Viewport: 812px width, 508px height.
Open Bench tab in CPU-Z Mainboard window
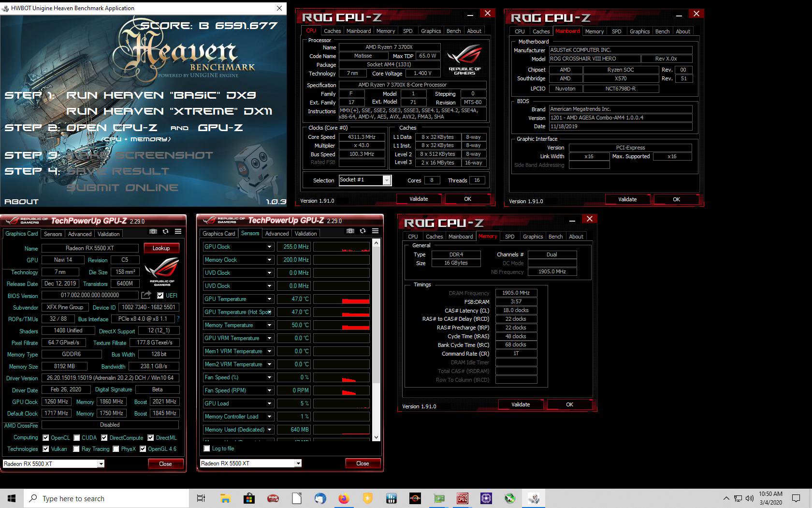pyautogui.click(x=662, y=31)
